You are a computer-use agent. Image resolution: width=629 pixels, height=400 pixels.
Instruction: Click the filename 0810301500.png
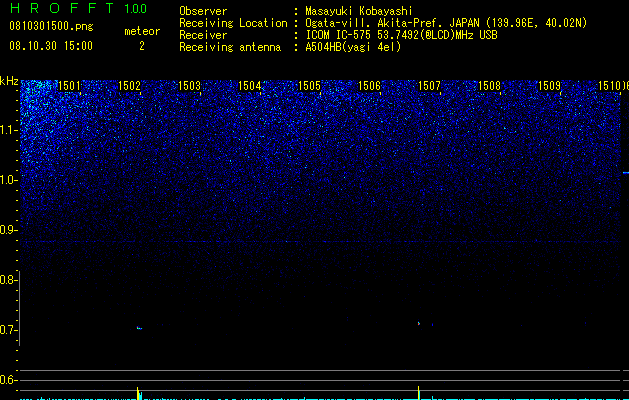point(51,27)
